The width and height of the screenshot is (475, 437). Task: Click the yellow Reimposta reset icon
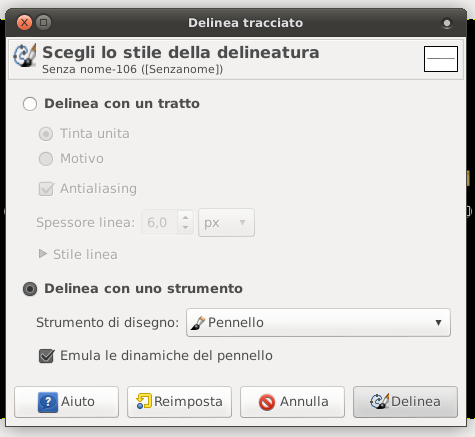click(x=144, y=401)
